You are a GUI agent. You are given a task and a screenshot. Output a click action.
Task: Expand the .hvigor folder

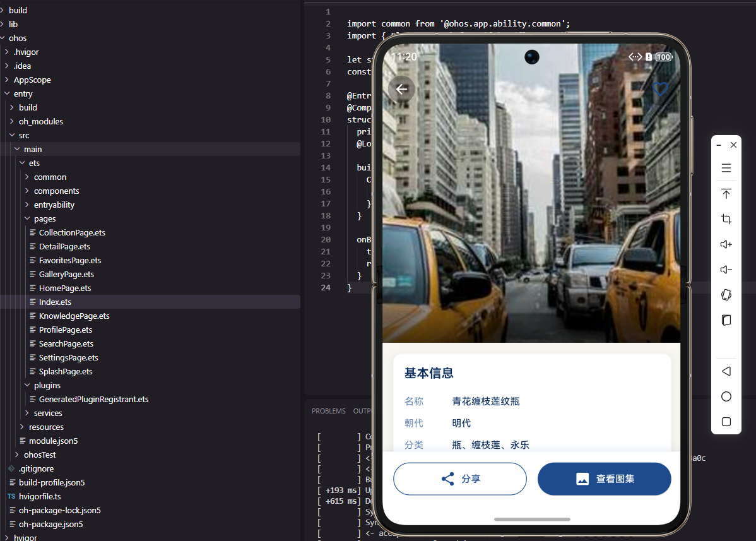[x=26, y=52]
